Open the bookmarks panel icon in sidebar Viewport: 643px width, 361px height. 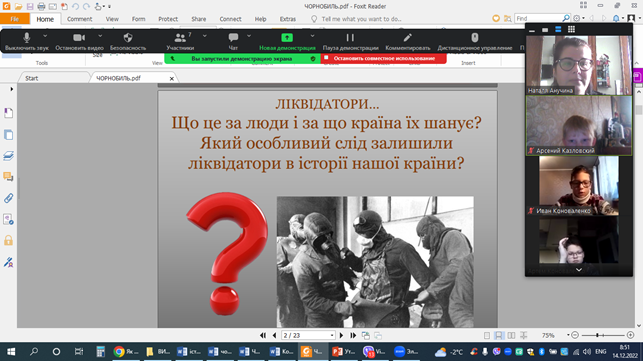tap(8, 113)
